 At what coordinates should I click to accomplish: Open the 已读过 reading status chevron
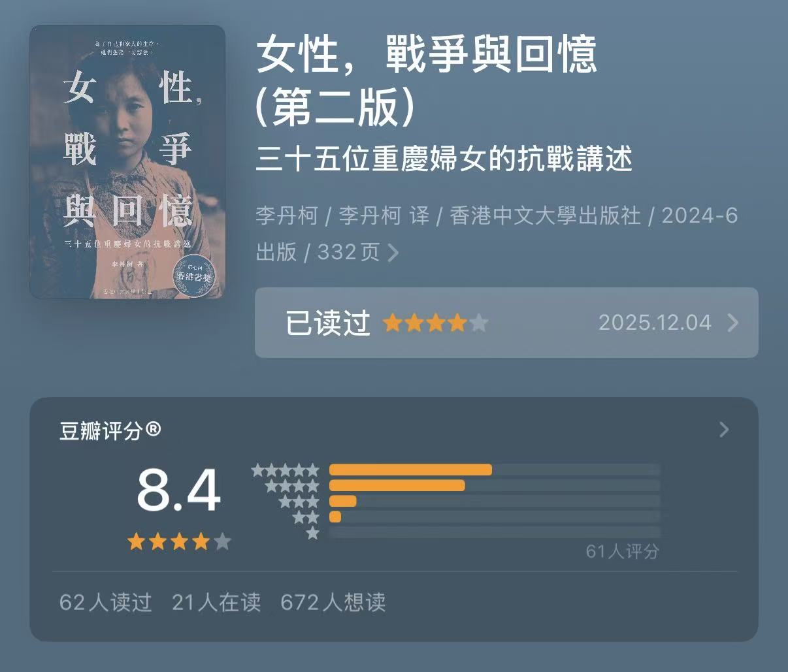click(x=733, y=323)
